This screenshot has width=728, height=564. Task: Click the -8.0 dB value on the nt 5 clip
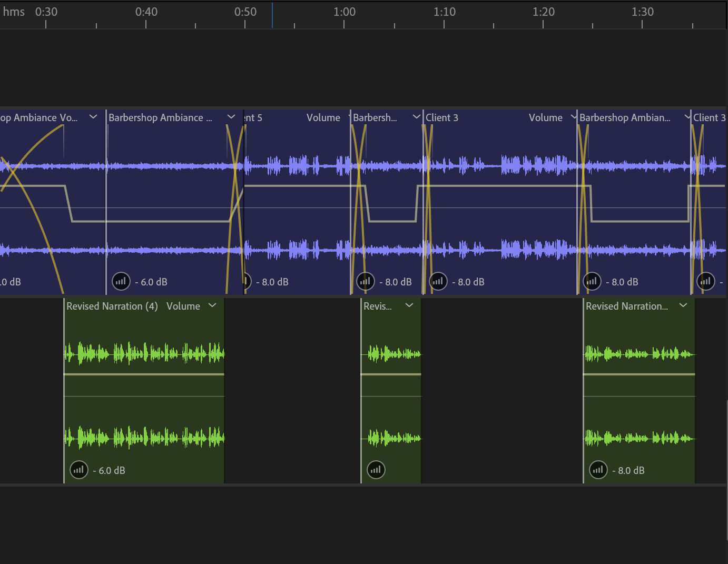[x=272, y=282]
